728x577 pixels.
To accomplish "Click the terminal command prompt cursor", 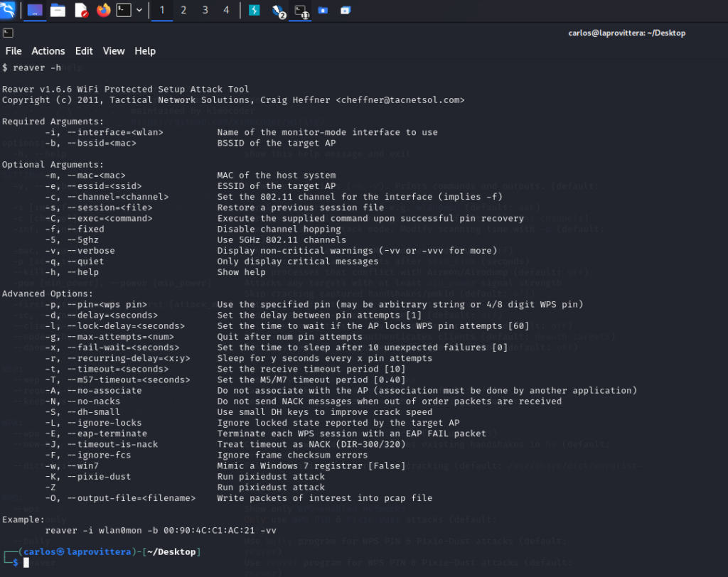I will (26, 562).
